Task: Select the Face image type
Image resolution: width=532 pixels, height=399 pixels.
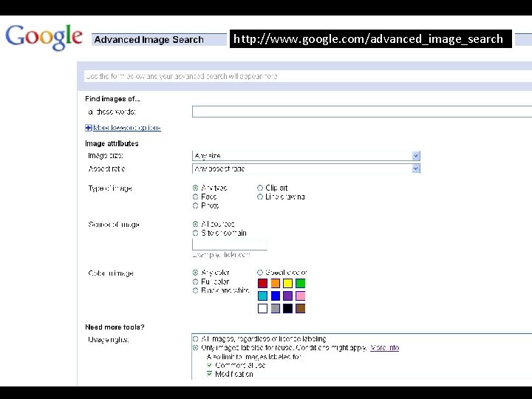Action: pos(195,197)
